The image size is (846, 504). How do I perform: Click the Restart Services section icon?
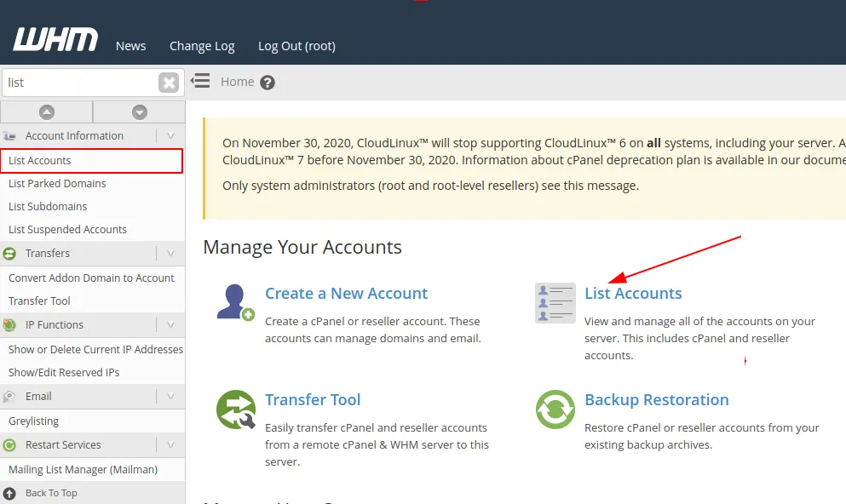coord(9,445)
